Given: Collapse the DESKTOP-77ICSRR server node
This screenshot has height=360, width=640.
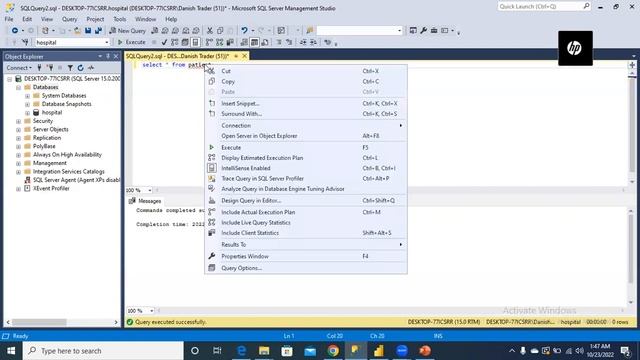Looking at the screenshot, I should (x=9, y=79).
